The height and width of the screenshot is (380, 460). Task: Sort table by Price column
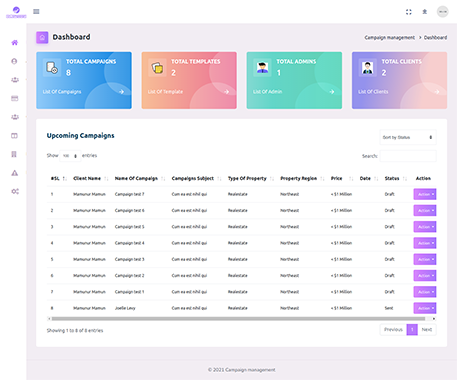(x=342, y=179)
